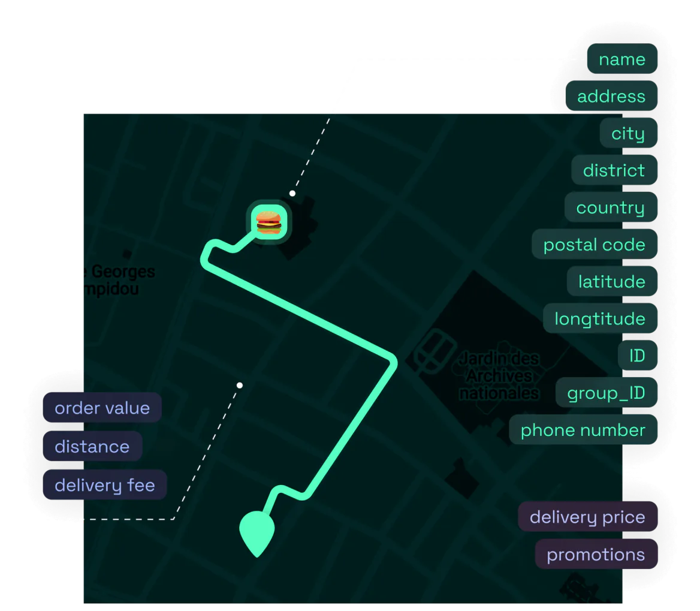Select the 'ID' tag
This screenshot has width=700, height=611.
click(x=637, y=356)
